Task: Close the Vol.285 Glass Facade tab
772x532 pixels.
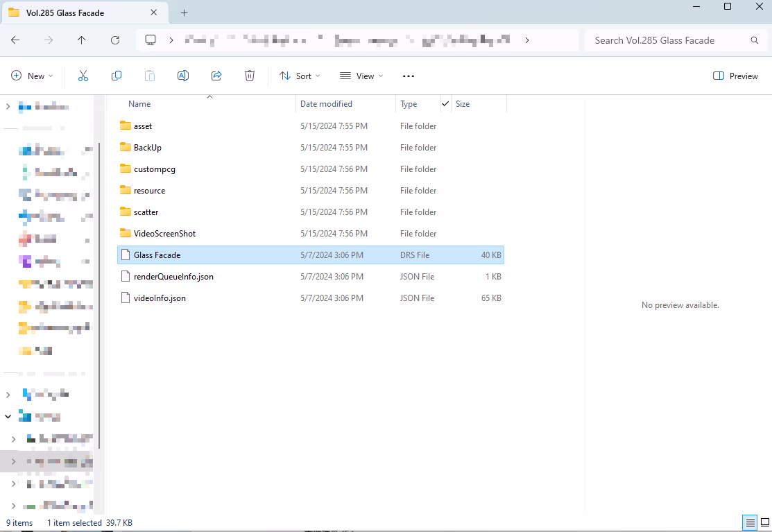Action: click(153, 12)
